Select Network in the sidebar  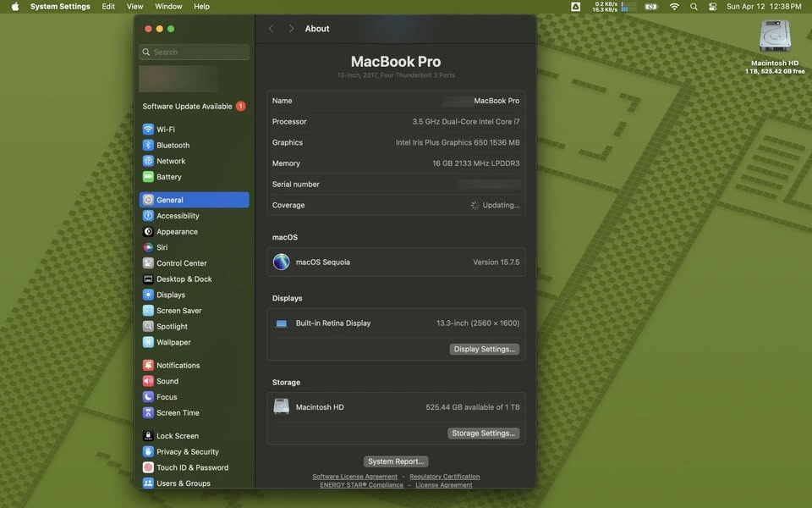click(194, 161)
